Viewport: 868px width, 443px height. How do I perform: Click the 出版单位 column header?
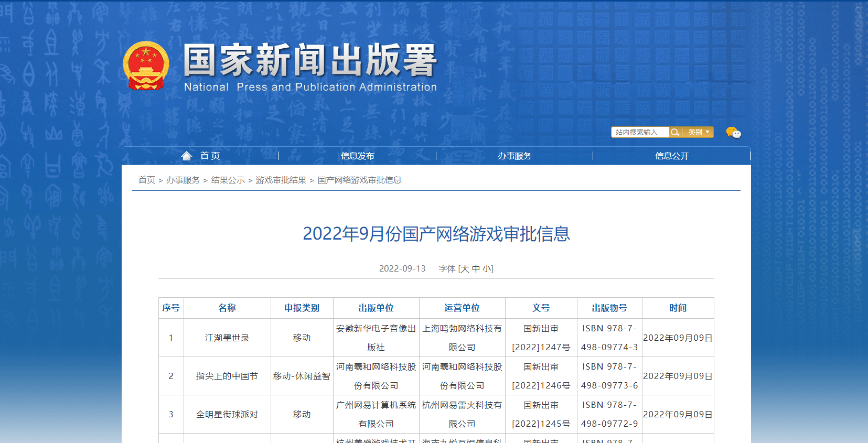(x=376, y=308)
